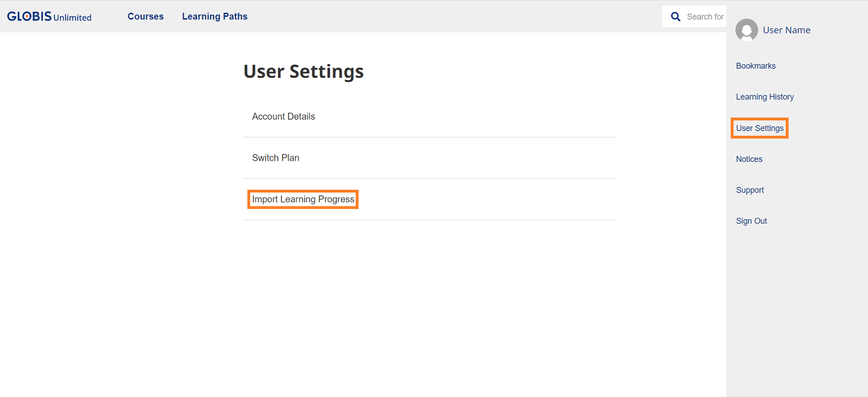Click the User Settings page heading

click(x=304, y=72)
